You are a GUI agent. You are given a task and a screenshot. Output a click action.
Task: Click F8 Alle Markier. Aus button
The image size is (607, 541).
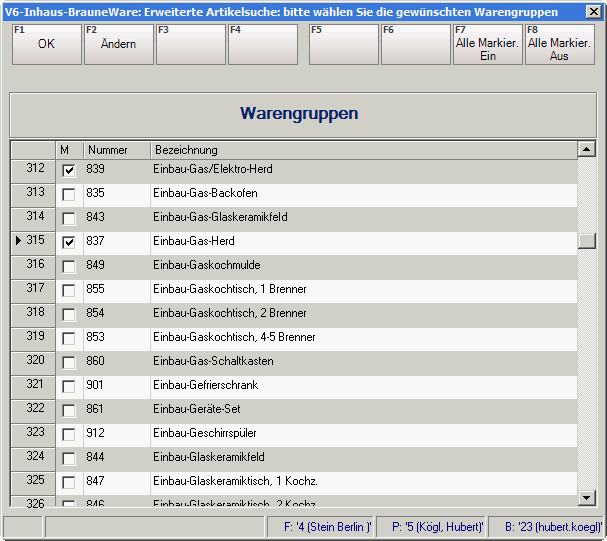coord(559,44)
